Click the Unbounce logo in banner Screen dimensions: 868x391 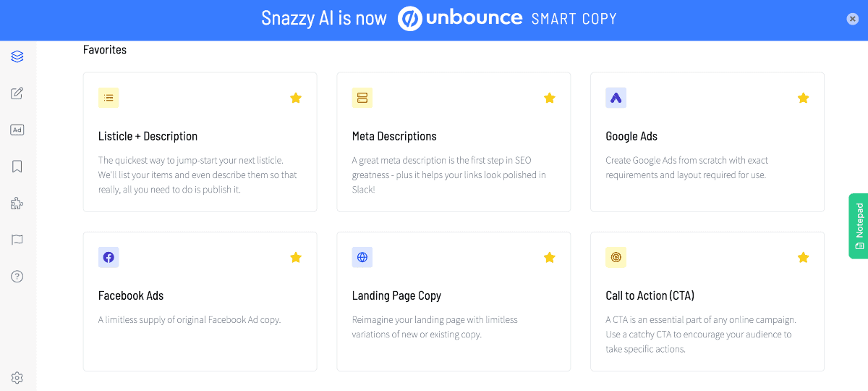460,19
